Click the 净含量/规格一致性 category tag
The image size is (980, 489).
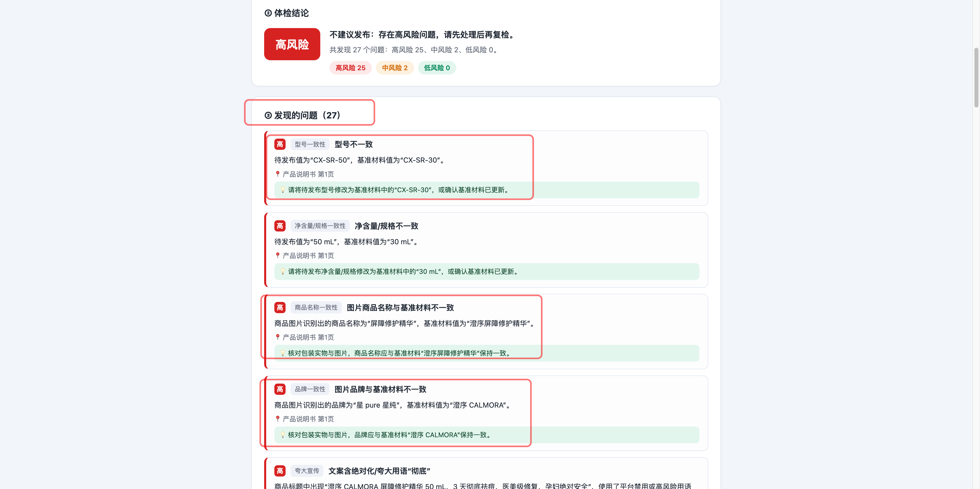coord(320,226)
